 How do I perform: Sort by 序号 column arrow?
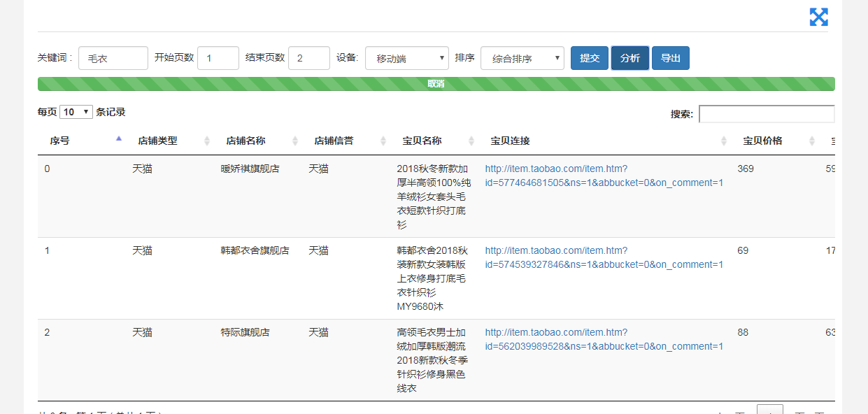click(x=119, y=139)
